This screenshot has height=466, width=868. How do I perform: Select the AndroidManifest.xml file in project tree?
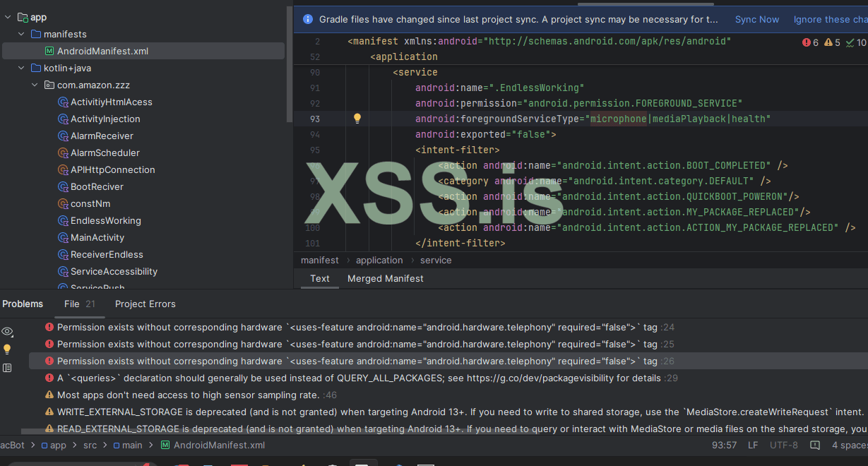click(x=102, y=51)
